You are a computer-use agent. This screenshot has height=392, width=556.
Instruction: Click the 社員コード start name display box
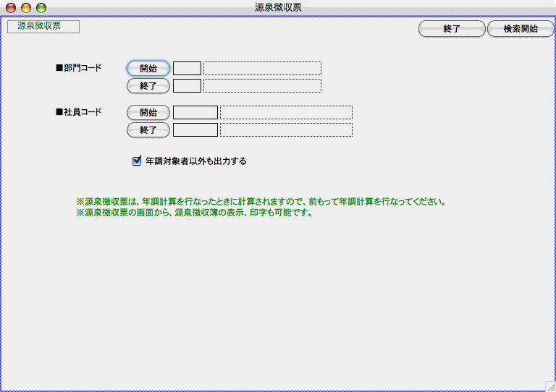[x=286, y=113]
